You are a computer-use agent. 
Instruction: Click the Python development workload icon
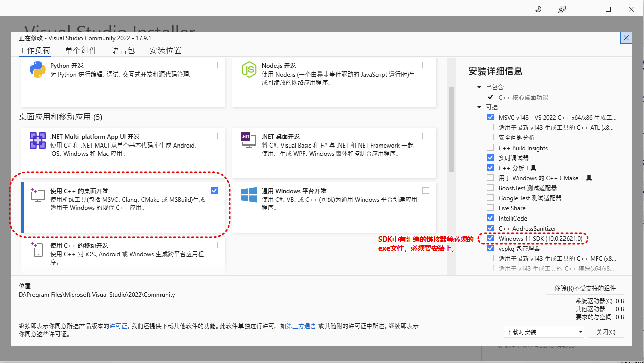(38, 69)
